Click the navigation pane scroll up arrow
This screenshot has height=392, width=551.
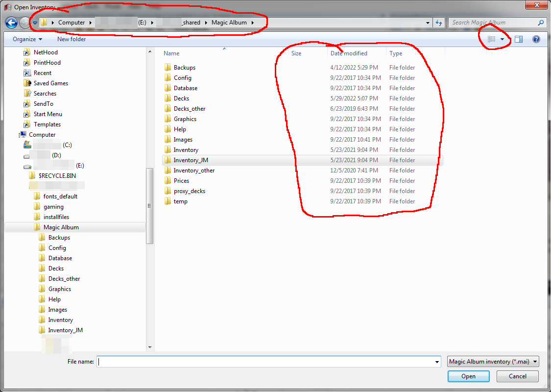tap(150, 51)
